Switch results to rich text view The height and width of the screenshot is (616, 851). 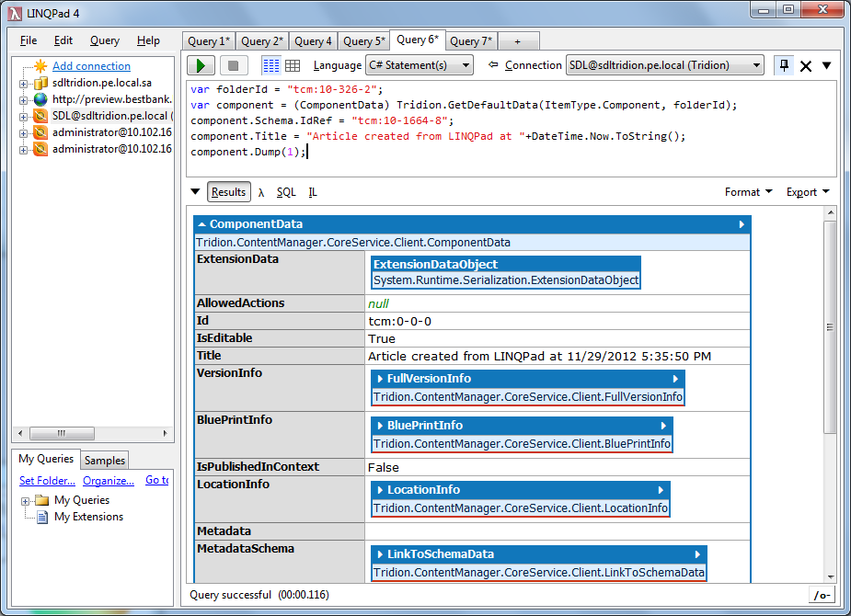[x=270, y=65]
